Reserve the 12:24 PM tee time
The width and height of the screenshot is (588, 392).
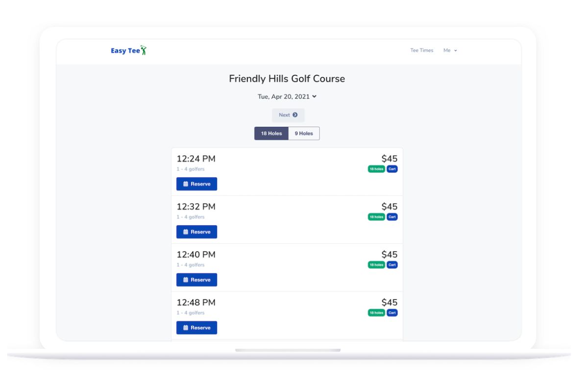(x=196, y=183)
